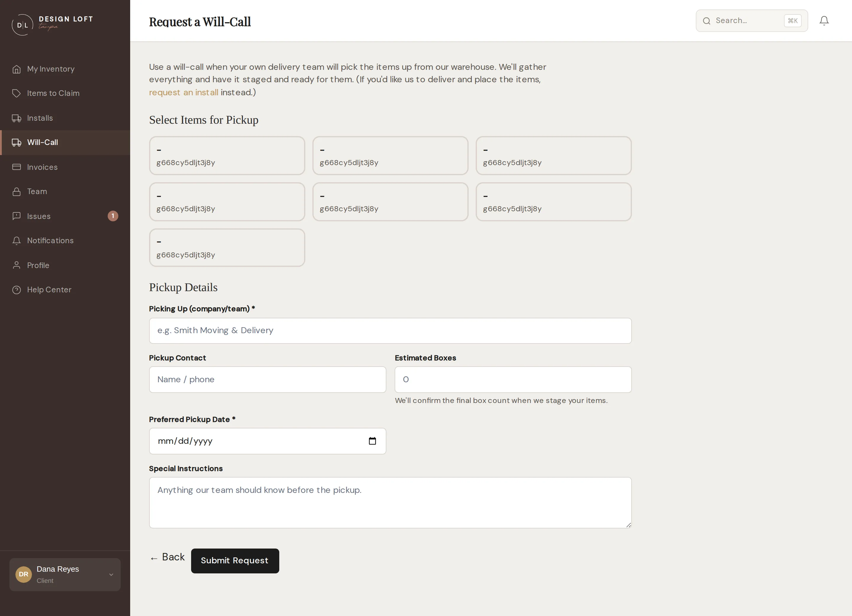
Task: Select last item card in second row
Action: tap(553, 202)
